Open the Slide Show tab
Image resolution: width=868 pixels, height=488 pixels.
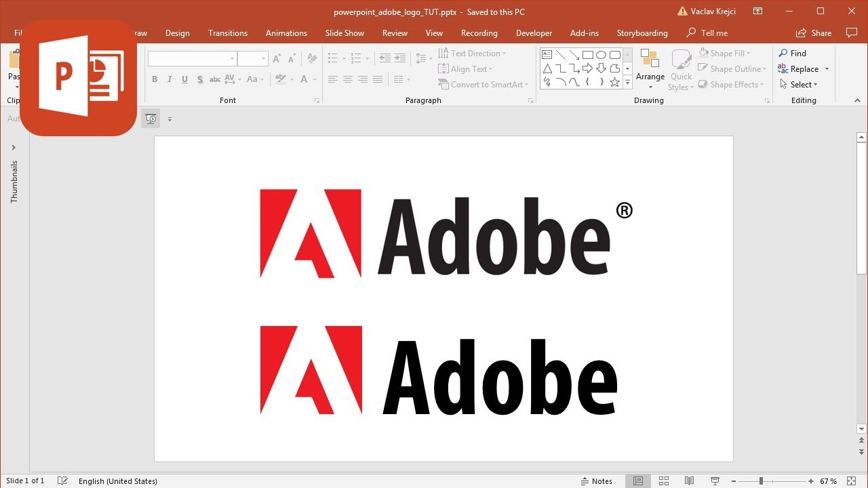point(344,33)
